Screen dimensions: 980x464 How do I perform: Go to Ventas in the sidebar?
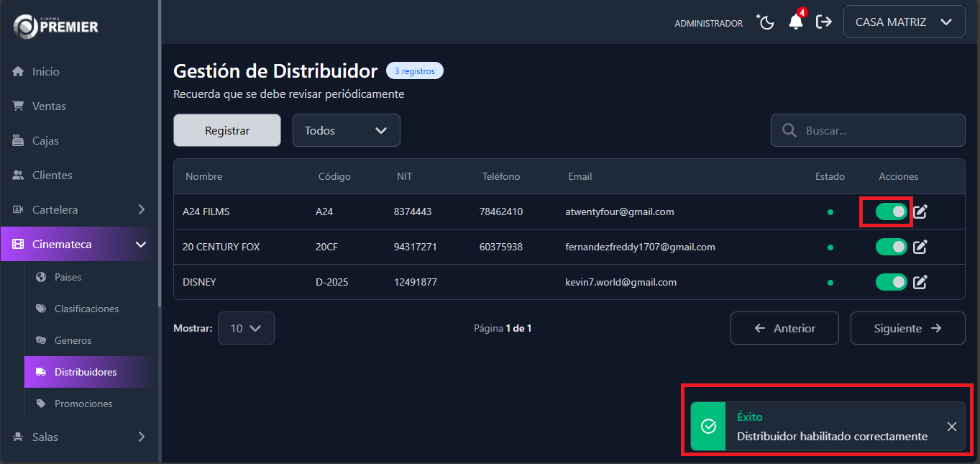49,106
